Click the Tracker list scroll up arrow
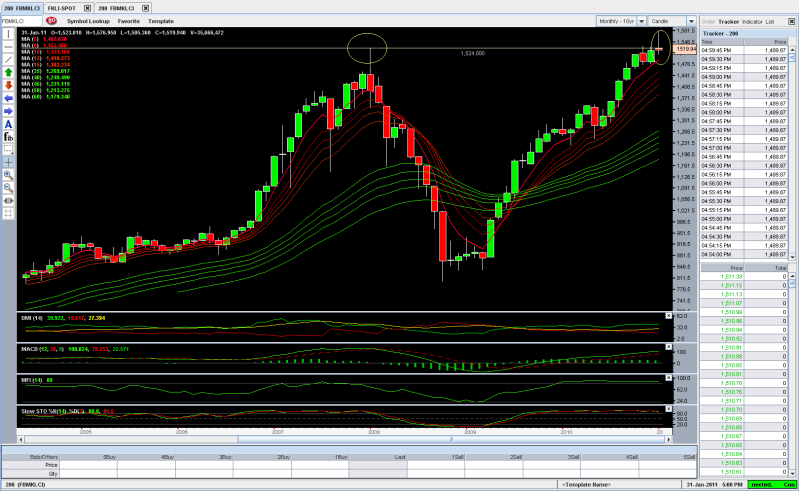Viewport: 799px width, 491px height. 792,50
